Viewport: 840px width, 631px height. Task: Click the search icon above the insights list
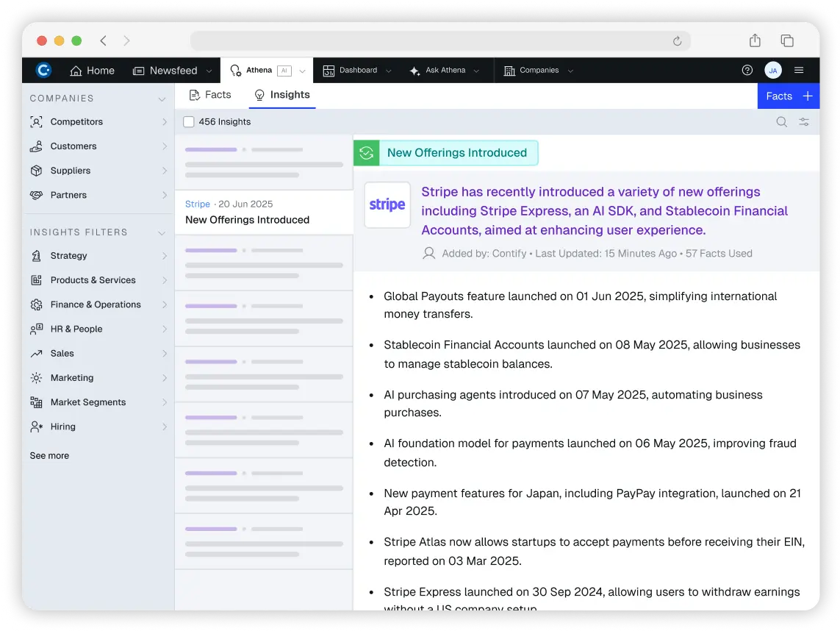point(781,122)
